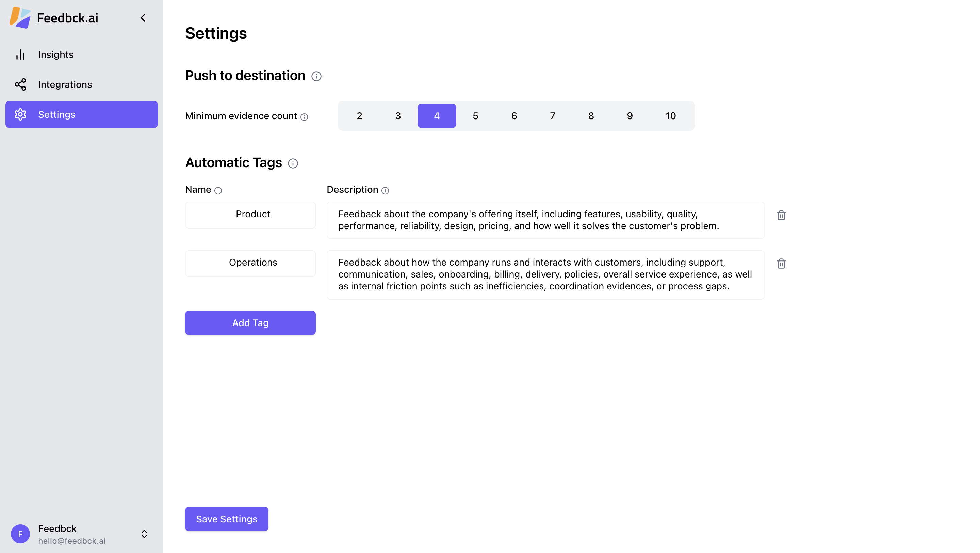Delete the Operations tag with trash icon
980x553 pixels.
click(x=781, y=264)
